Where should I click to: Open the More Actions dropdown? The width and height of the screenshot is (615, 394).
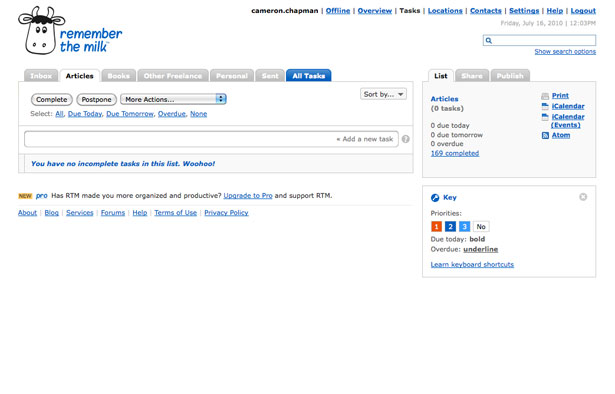click(x=173, y=99)
